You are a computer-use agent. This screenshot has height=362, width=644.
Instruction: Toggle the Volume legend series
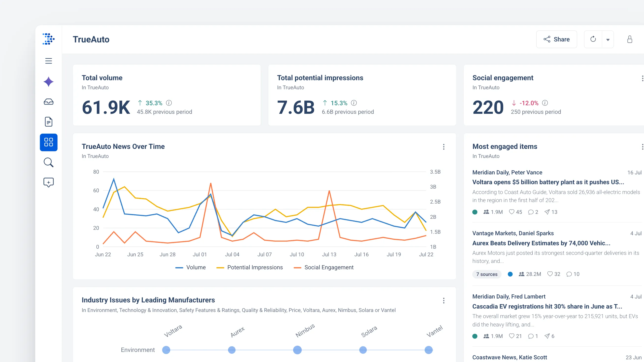pyautogui.click(x=191, y=267)
